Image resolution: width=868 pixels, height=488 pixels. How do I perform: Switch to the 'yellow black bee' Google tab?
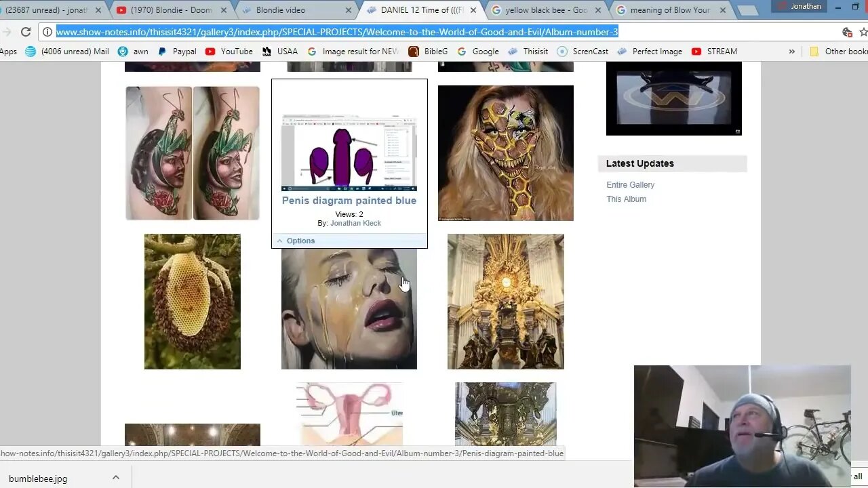point(547,10)
